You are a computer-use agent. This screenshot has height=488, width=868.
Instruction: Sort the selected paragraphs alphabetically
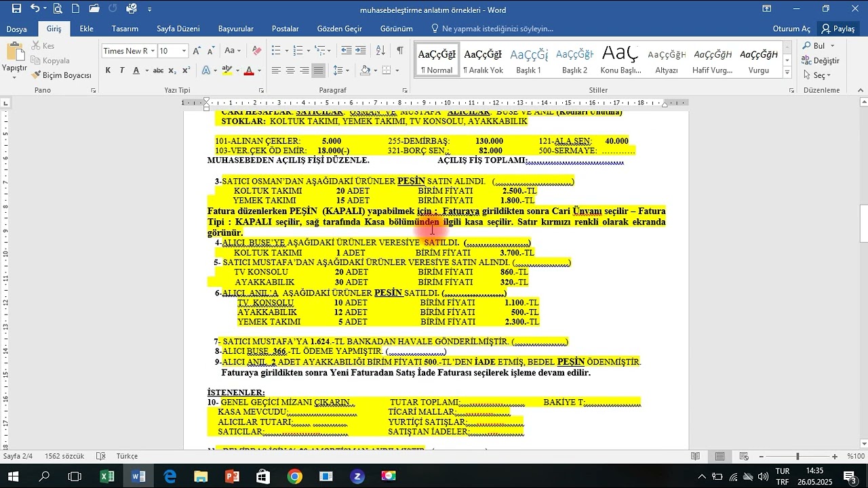tap(380, 51)
